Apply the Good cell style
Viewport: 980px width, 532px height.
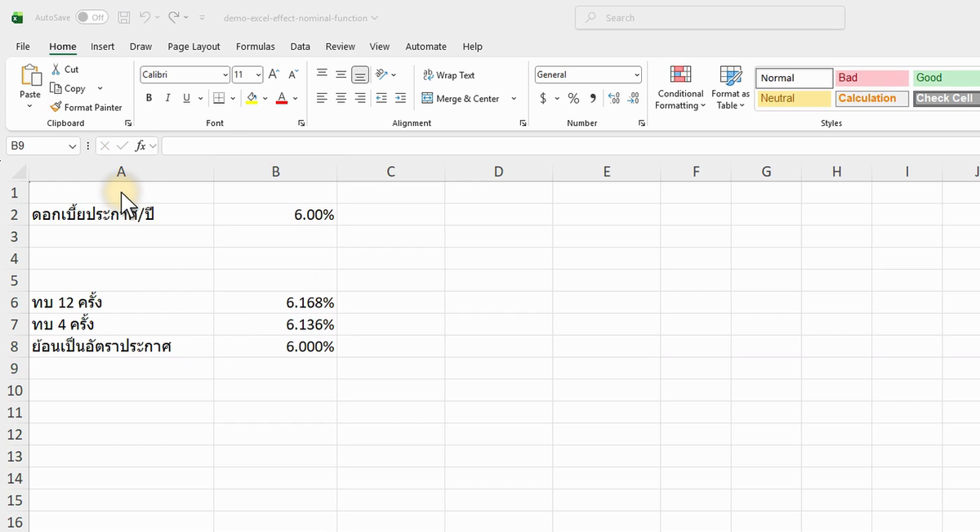[947, 78]
